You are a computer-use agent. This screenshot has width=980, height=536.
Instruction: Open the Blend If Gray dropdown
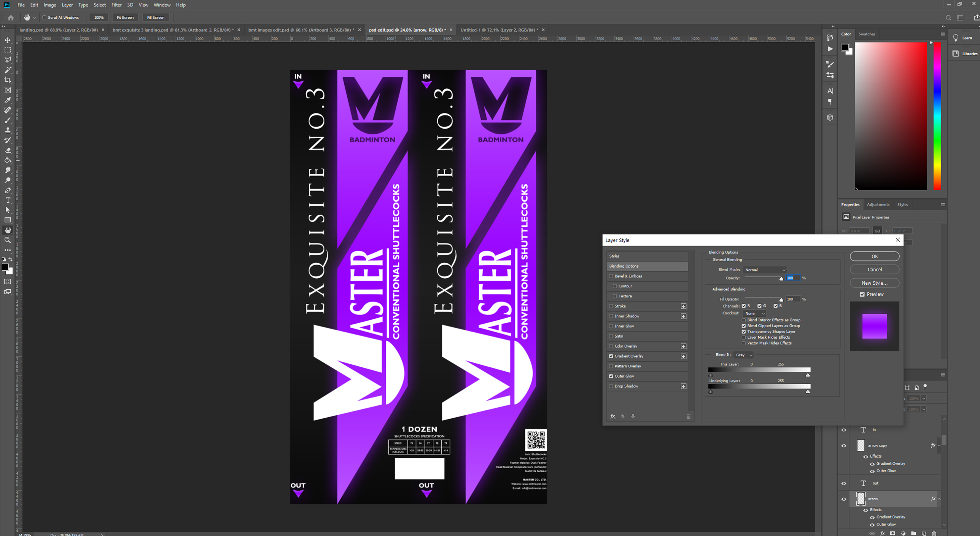743,355
